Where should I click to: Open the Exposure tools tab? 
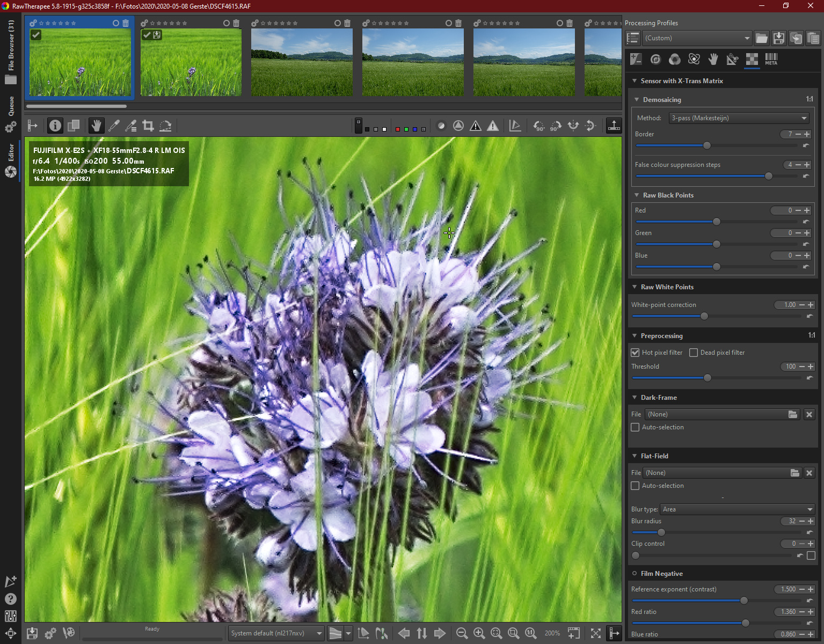click(636, 59)
